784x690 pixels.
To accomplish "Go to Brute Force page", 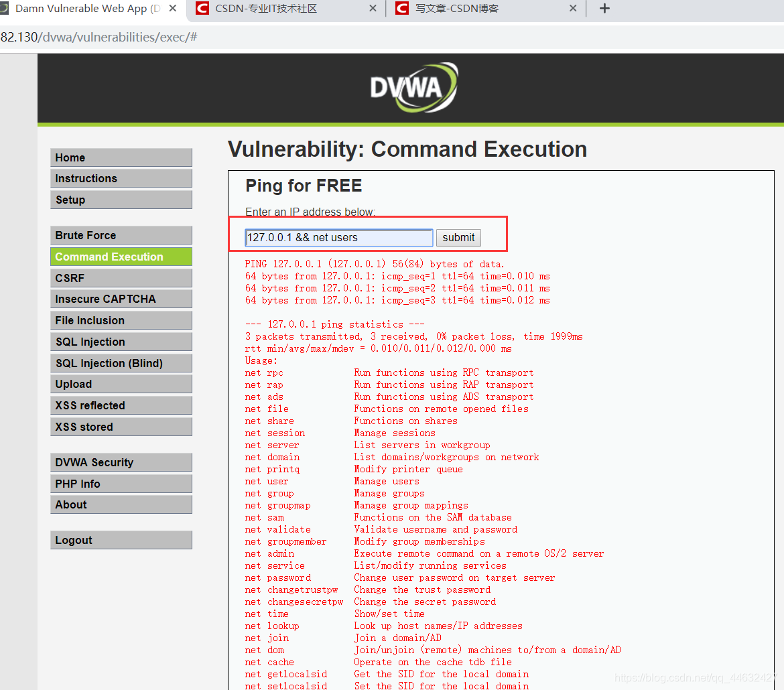I will (x=121, y=236).
